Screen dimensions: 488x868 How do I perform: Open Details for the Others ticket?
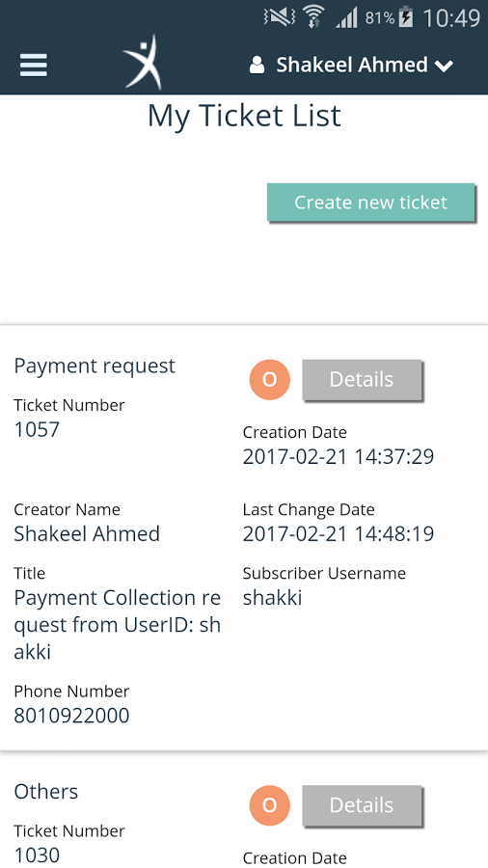point(362,805)
